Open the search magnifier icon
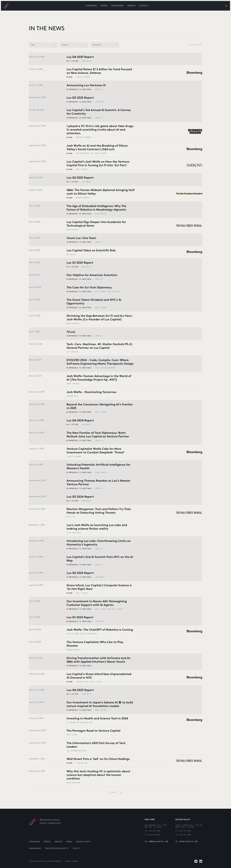Viewport: 231px width, 868px height. pos(226,6)
